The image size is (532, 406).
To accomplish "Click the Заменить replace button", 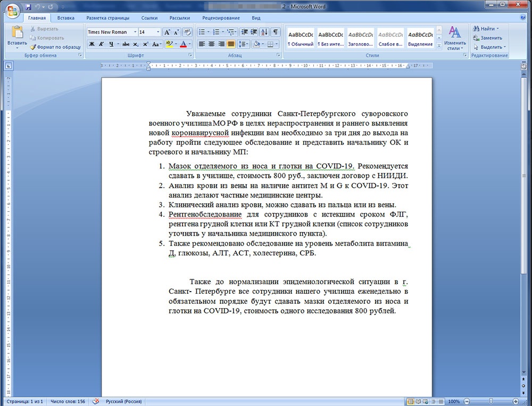I will tap(487, 38).
